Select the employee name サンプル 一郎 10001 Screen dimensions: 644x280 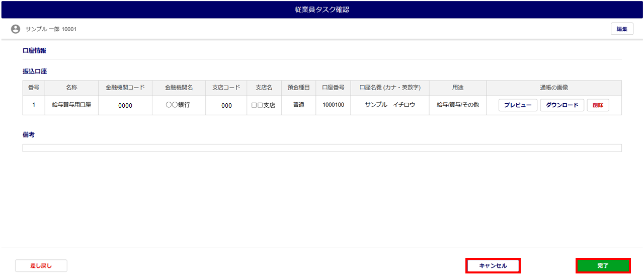coord(51,29)
